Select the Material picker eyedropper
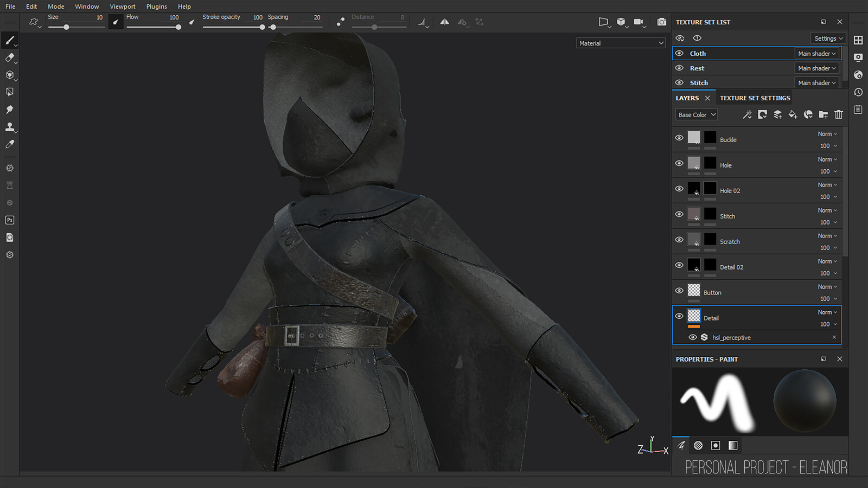868x488 pixels. tap(9, 144)
